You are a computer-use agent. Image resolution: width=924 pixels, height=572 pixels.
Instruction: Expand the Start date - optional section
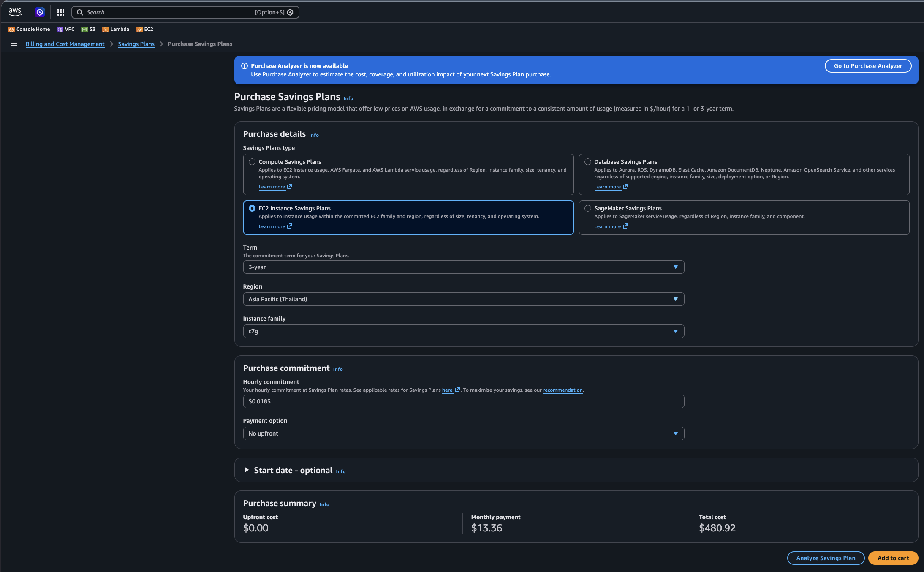(247, 470)
